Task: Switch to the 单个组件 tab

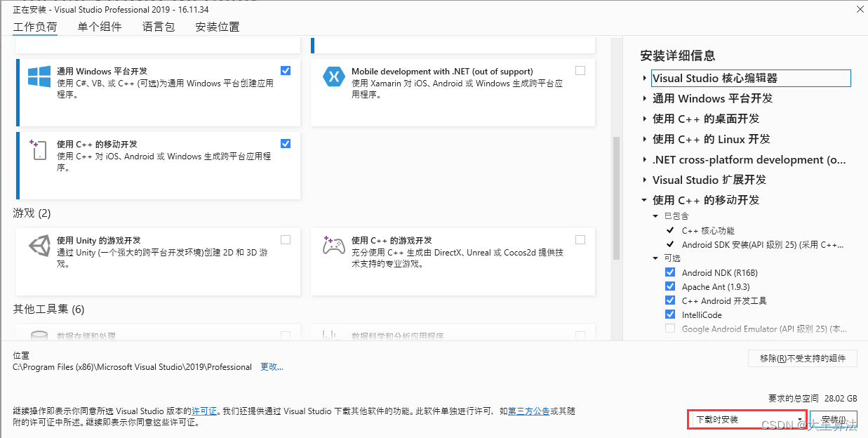Action: [x=100, y=27]
